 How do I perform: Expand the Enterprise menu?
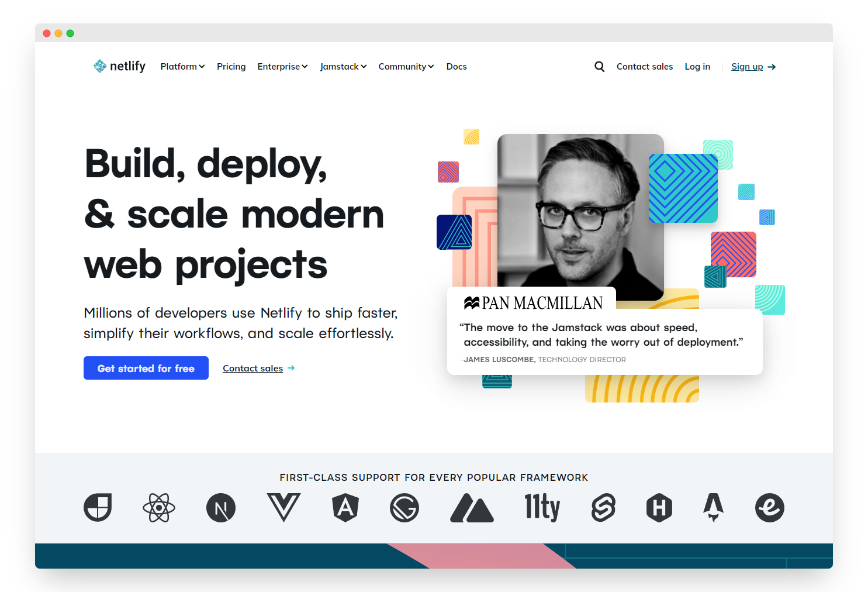click(282, 67)
